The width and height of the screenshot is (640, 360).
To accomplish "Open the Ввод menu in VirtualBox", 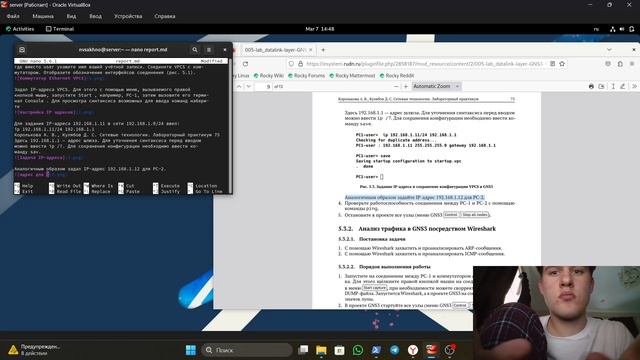I will (x=96, y=16).
